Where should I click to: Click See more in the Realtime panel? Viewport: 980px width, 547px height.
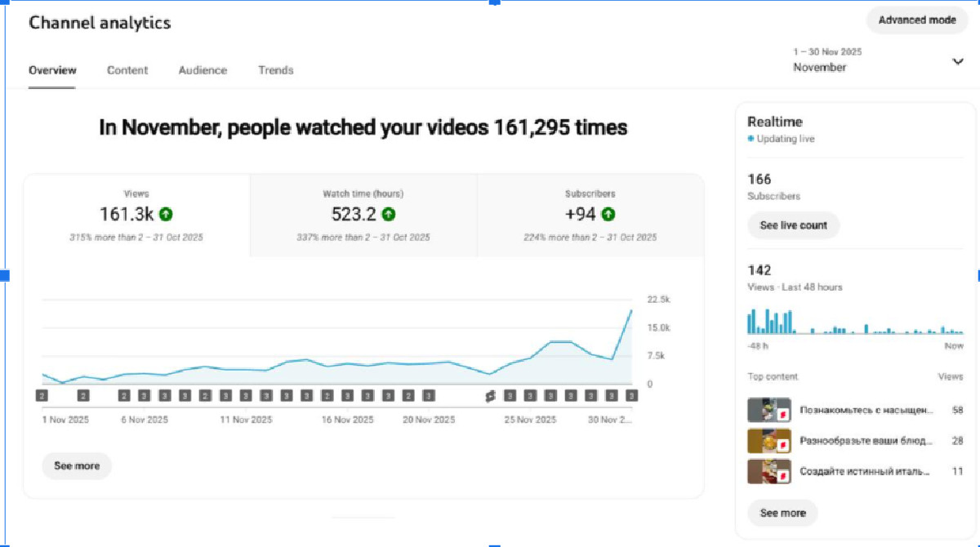[x=782, y=514]
